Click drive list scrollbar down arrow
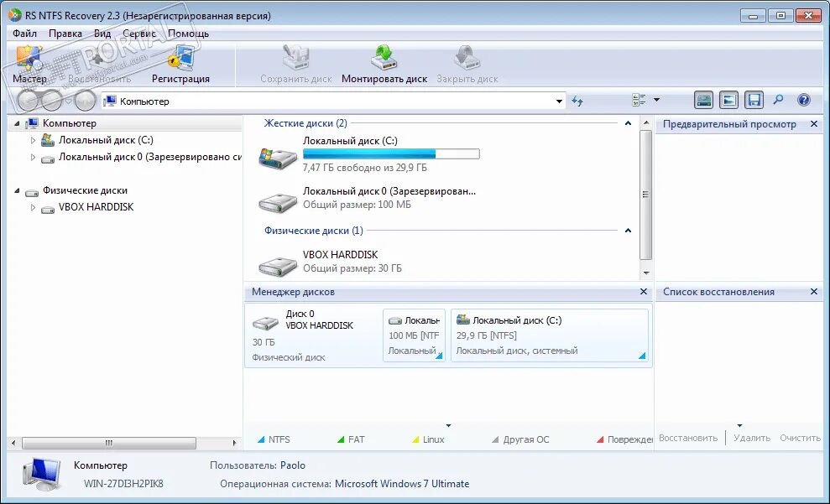Image resolution: width=830 pixels, height=504 pixels. pyautogui.click(x=646, y=273)
